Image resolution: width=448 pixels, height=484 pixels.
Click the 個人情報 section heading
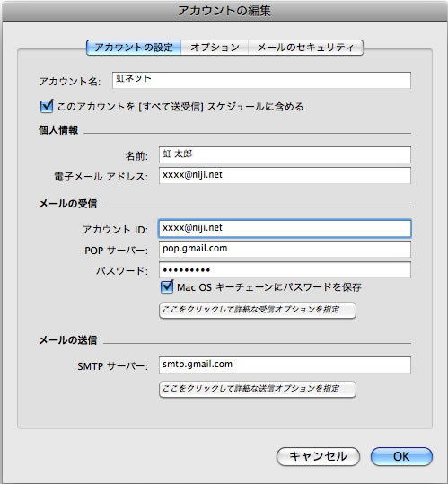tap(58, 130)
